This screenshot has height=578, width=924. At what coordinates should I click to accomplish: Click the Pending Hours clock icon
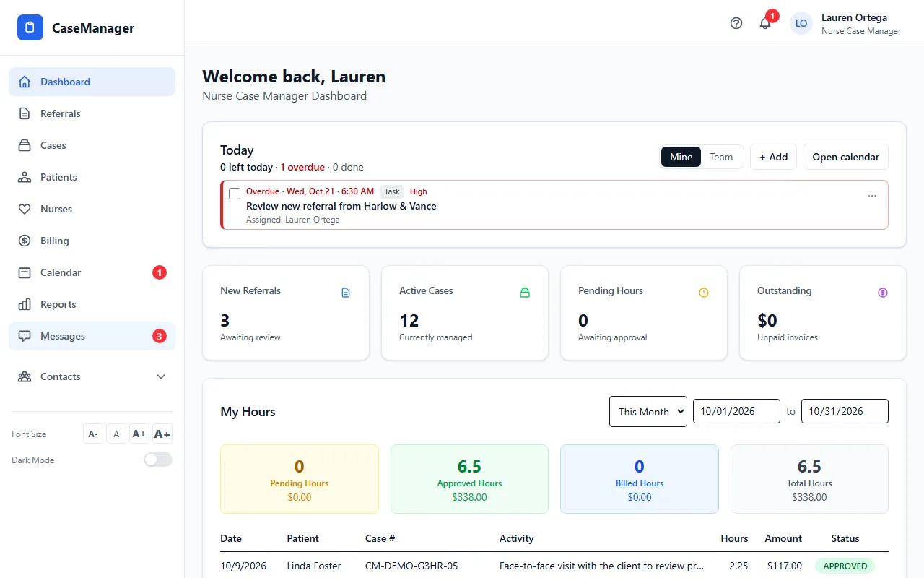click(x=704, y=293)
